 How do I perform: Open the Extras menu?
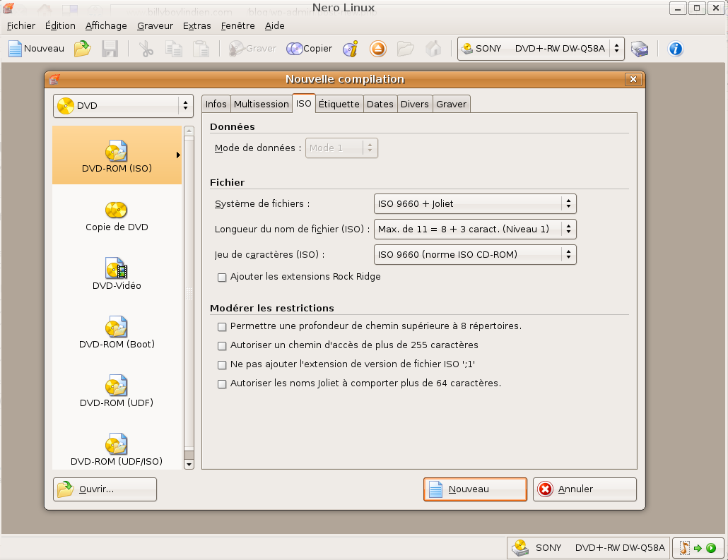click(197, 26)
